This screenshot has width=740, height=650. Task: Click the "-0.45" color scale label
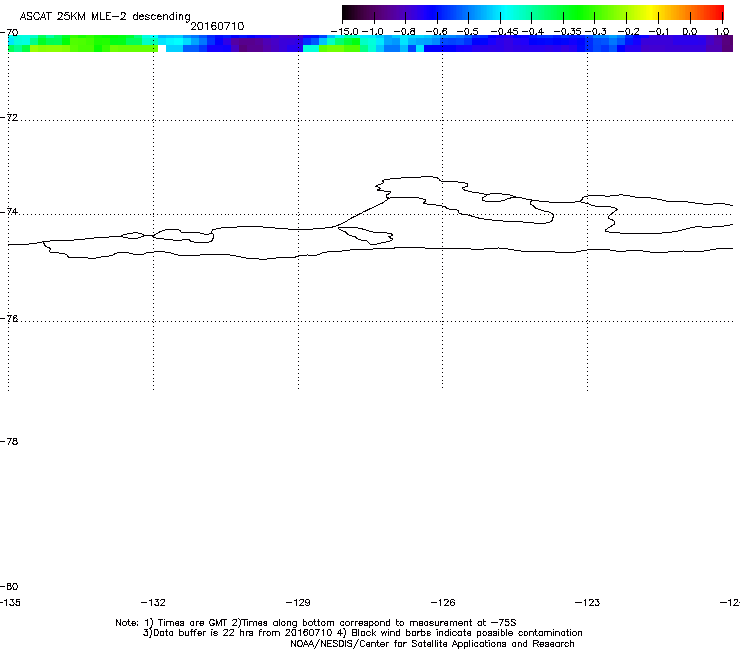point(505,32)
